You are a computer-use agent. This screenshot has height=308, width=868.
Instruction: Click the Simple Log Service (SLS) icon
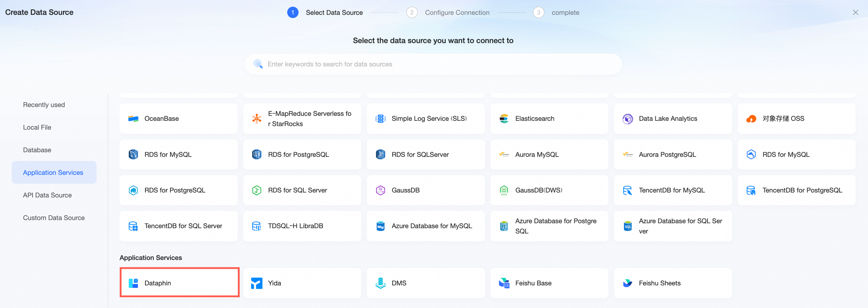pyautogui.click(x=380, y=119)
